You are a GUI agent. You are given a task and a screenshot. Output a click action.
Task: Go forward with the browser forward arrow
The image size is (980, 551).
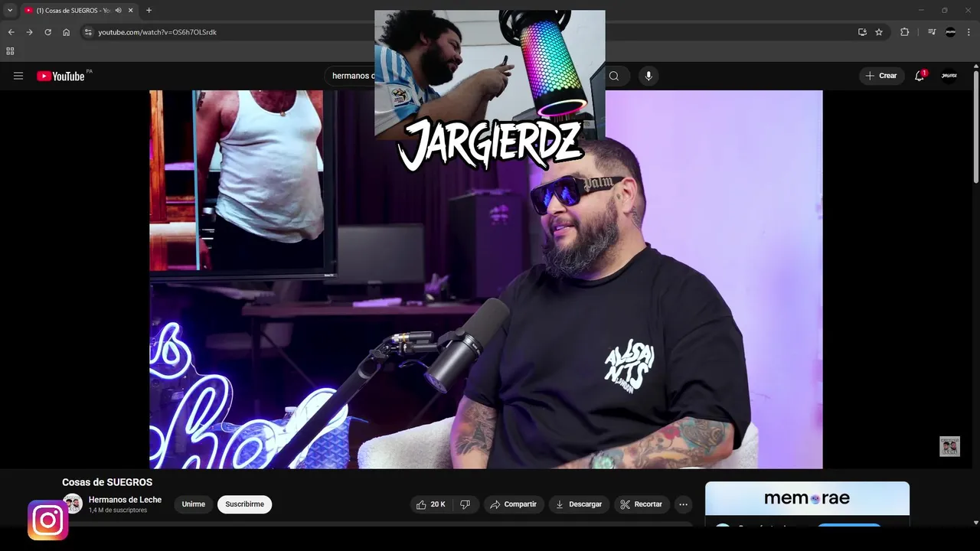(29, 32)
